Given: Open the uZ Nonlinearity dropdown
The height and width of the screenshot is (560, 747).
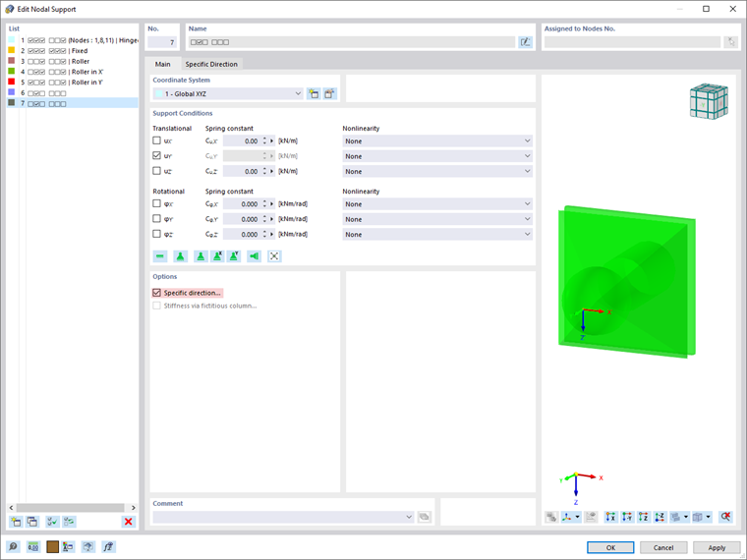Looking at the screenshot, I should (x=437, y=171).
